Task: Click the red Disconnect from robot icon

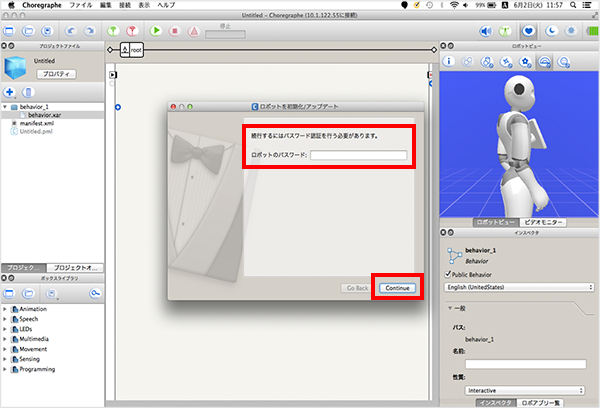Action: [x=132, y=31]
